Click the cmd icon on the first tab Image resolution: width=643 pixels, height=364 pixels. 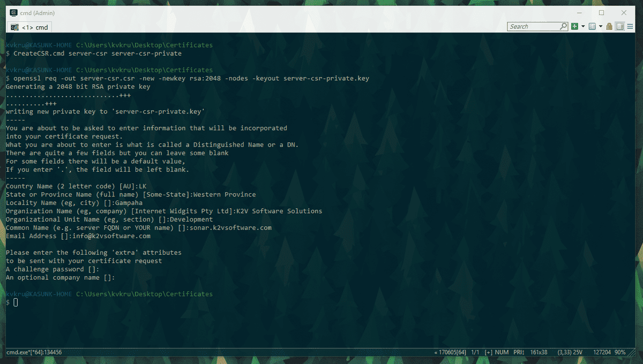(14, 27)
